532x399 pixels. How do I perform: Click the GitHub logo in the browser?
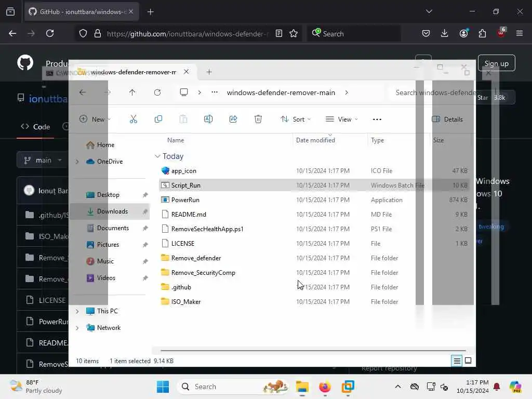(25, 63)
